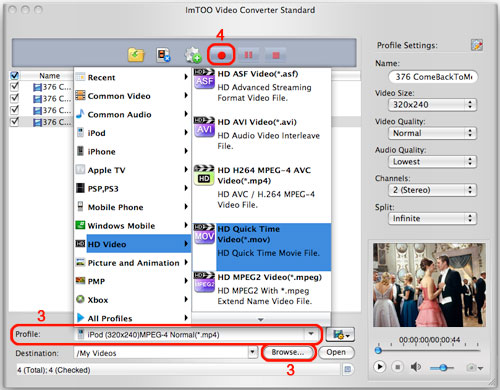The height and width of the screenshot is (390, 500).
Task: Open the Video Quality dropdown
Action: 432,133
